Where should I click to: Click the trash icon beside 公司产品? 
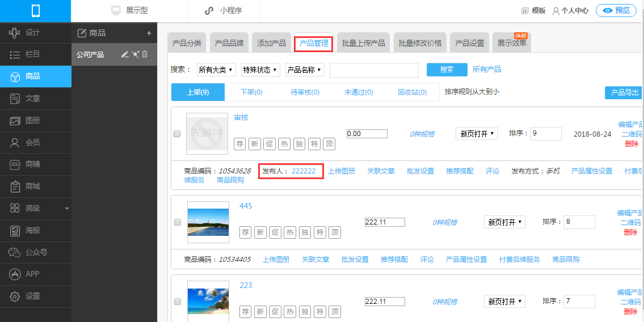145,54
